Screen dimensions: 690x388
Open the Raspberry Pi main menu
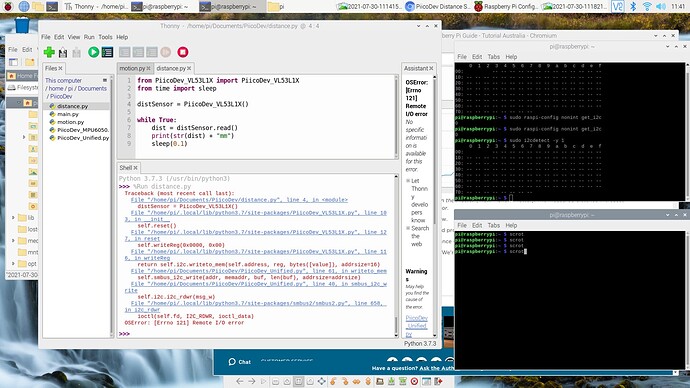click(x=8, y=6)
